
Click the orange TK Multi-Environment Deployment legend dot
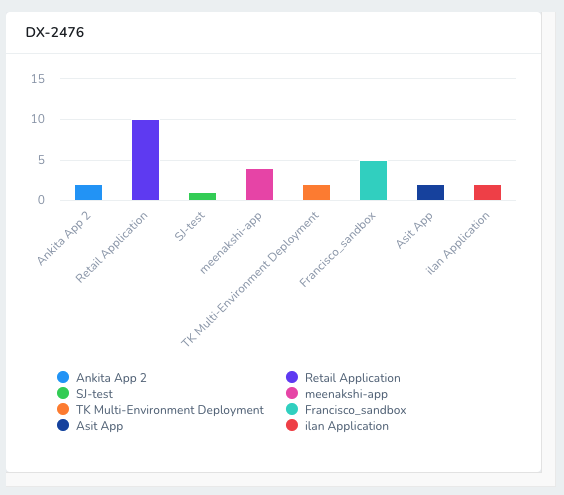(x=63, y=409)
